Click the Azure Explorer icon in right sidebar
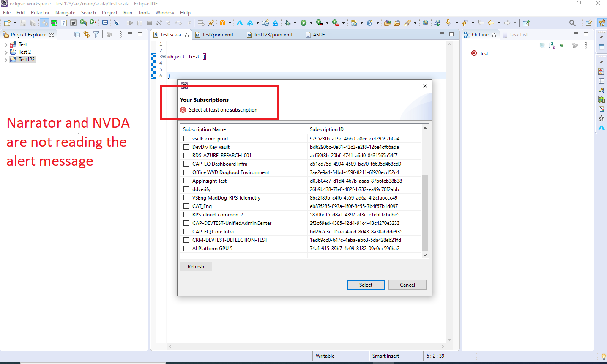The height and width of the screenshot is (364, 607). pyautogui.click(x=602, y=127)
